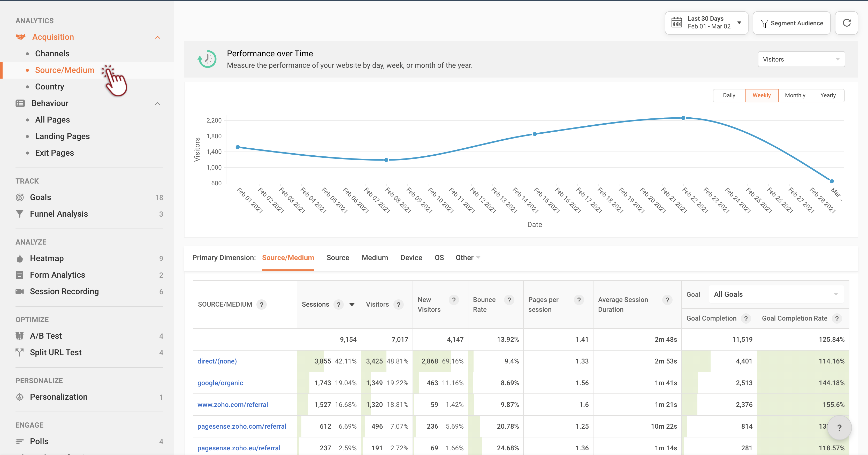Click the Session Recording camera icon
The image size is (868, 455).
coord(20,292)
